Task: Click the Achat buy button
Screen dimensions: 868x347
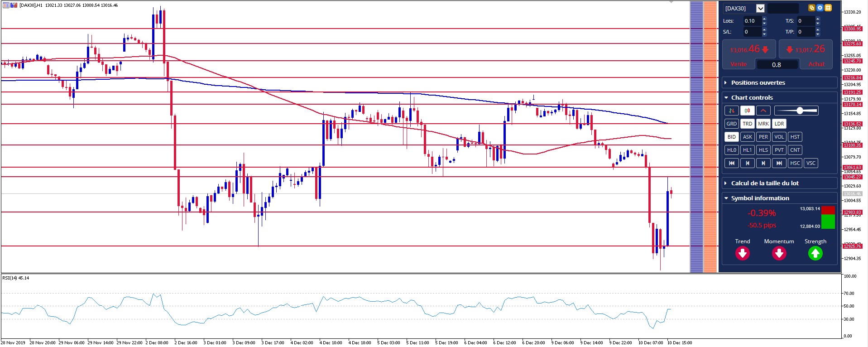Action: tap(816, 64)
